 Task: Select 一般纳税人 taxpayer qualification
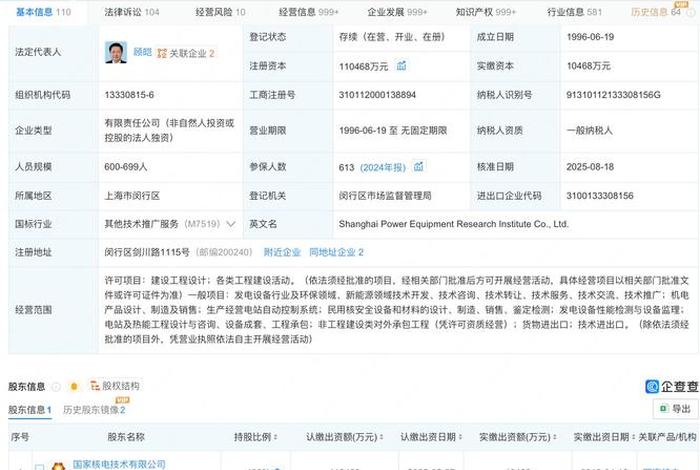[x=589, y=130]
